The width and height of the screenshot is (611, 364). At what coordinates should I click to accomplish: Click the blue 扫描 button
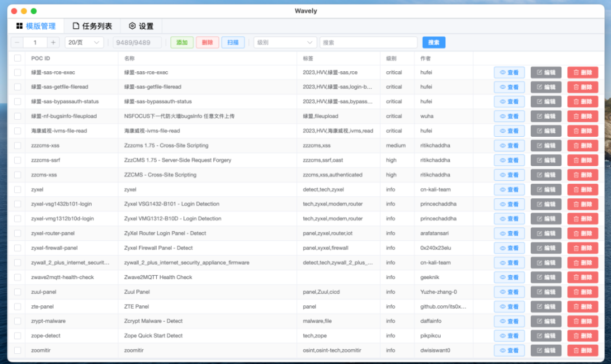click(233, 42)
